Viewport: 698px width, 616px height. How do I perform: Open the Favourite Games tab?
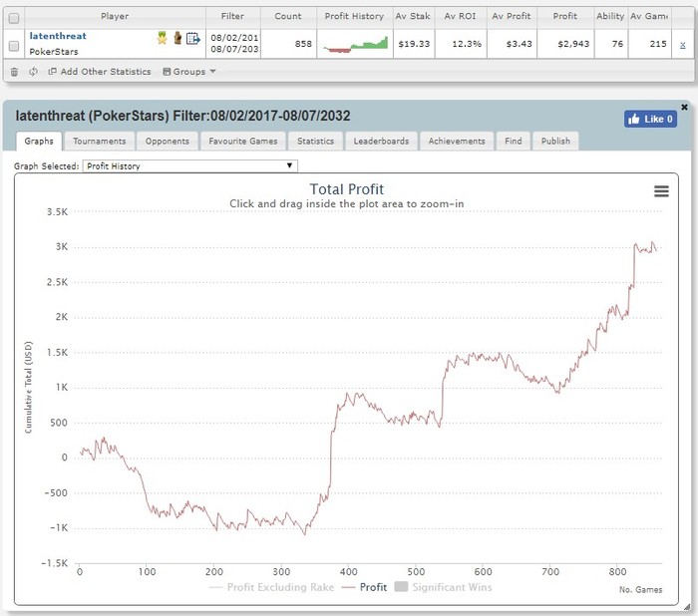243,142
